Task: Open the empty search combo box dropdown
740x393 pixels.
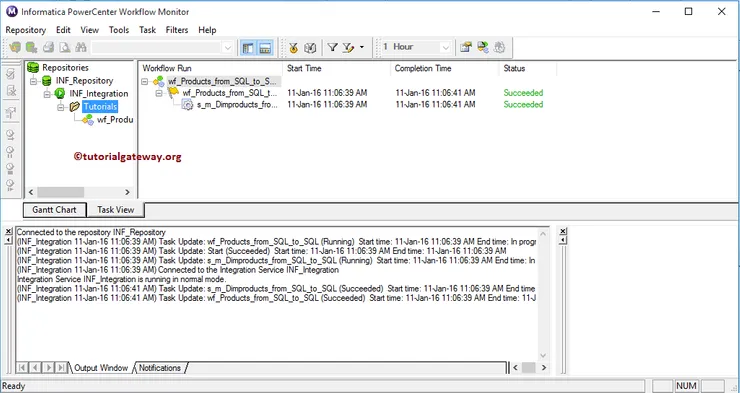Action: pyautogui.click(x=227, y=47)
